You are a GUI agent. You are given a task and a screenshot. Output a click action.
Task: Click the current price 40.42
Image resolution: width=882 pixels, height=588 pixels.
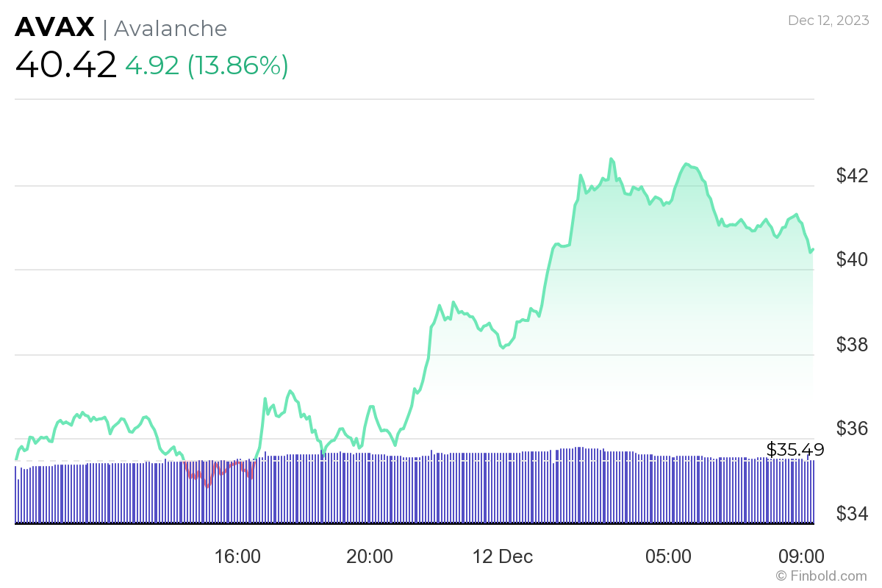tap(66, 65)
